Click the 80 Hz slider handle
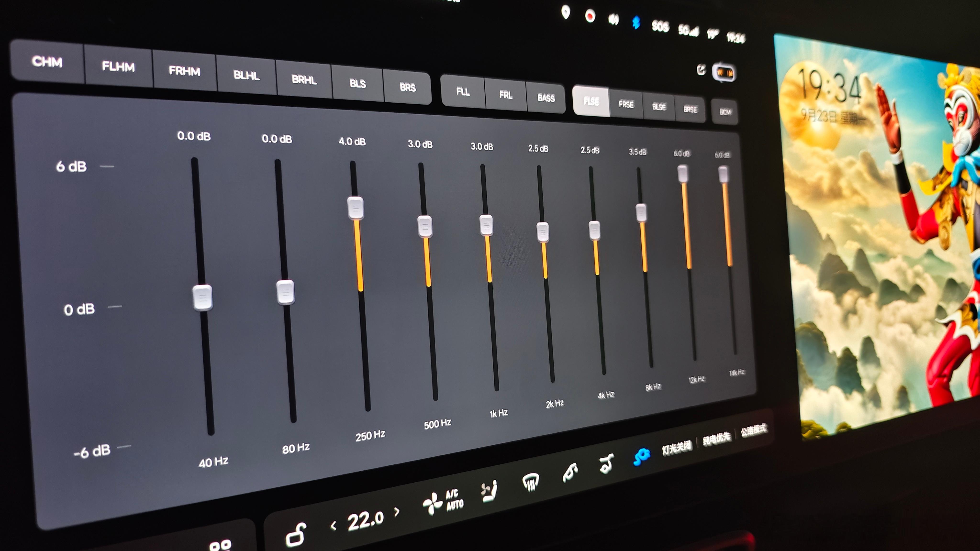Image resolution: width=980 pixels, height=551 pixels. [285, 292]
